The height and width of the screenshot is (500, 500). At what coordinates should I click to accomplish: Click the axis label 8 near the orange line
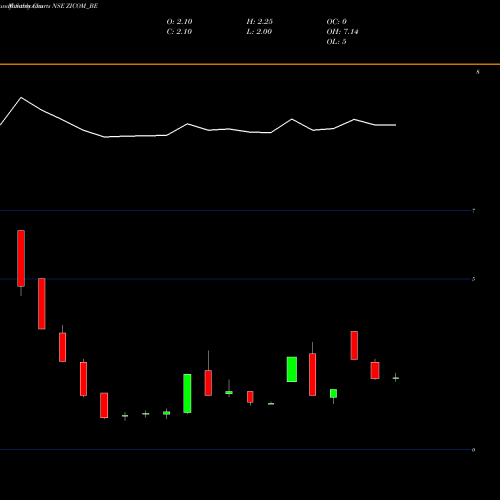(478, 72)
